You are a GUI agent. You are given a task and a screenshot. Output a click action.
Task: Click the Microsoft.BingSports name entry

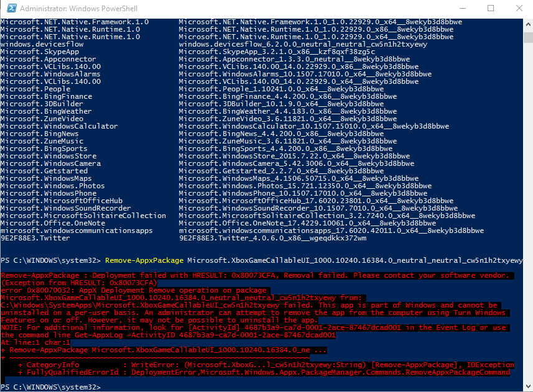pos(44,148)
